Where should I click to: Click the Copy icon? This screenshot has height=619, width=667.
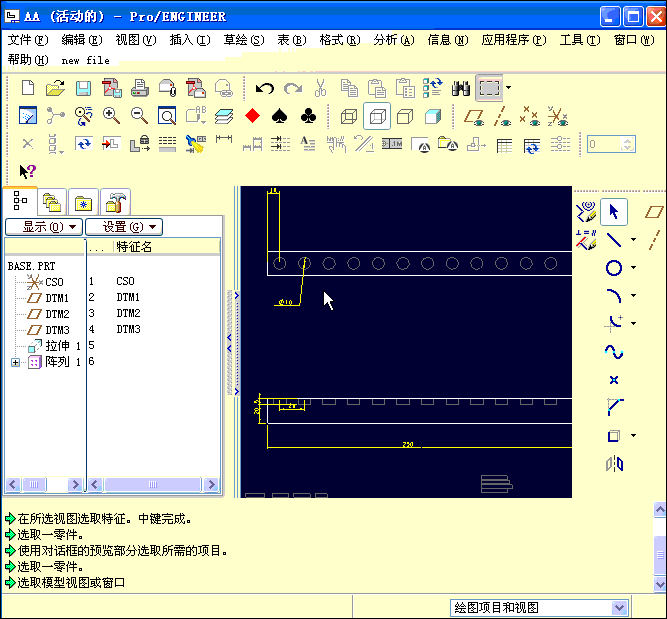349,88
